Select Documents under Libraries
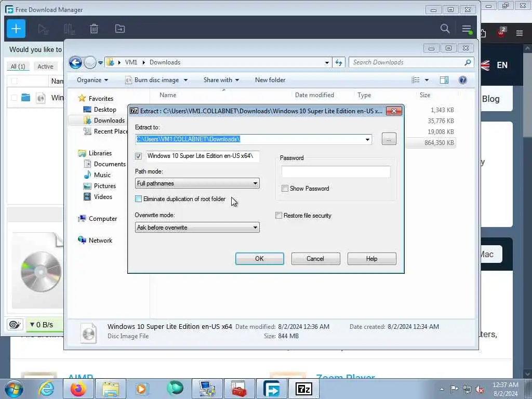This screenshot has width=532, height=399. tap(110, 164)
